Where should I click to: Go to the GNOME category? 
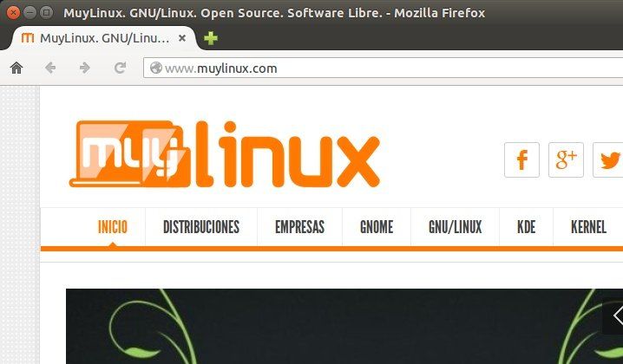point(377,227)
